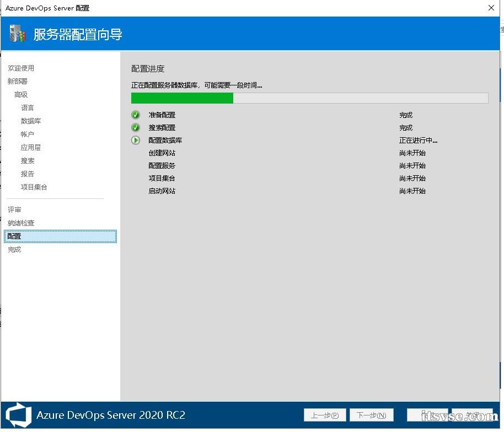Click the 完成 status beside 准备配置
This screenshot has height=432, width=504.
[x=406, y=115]
